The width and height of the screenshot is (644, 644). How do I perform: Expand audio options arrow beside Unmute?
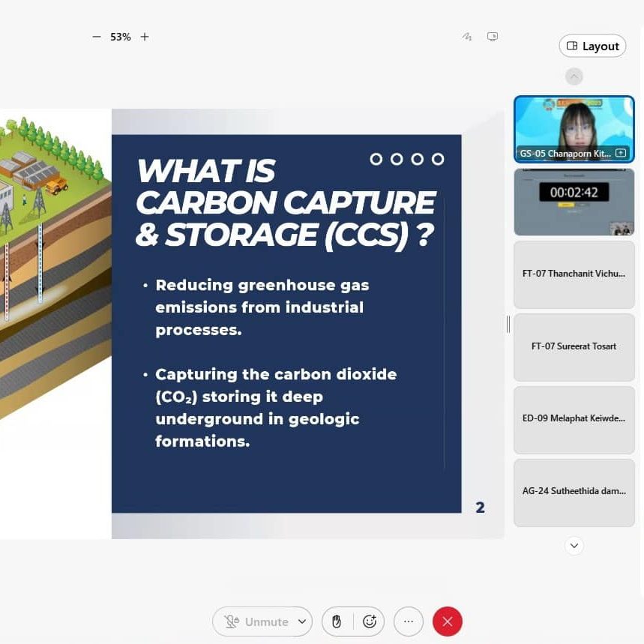[x=302, y=622]
